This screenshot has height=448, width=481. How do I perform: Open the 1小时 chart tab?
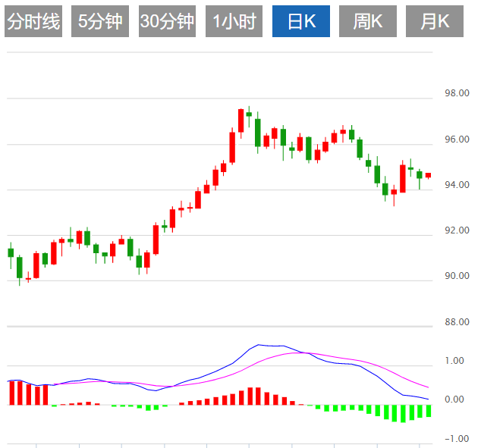[x=234, y=21]
